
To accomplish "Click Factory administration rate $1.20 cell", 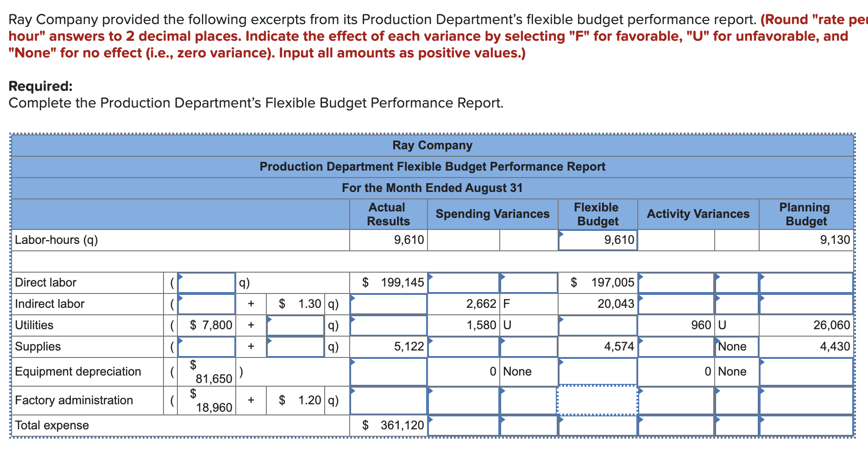I will point(296,400).
